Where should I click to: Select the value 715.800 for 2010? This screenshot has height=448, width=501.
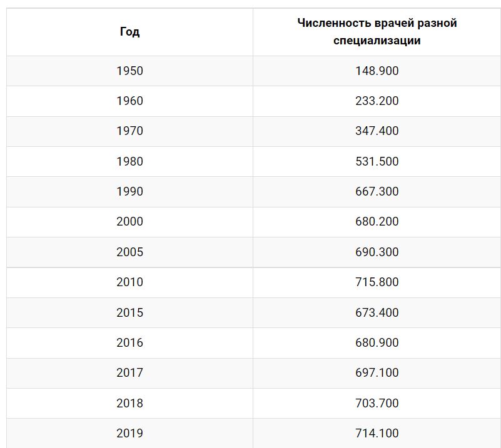377,282
